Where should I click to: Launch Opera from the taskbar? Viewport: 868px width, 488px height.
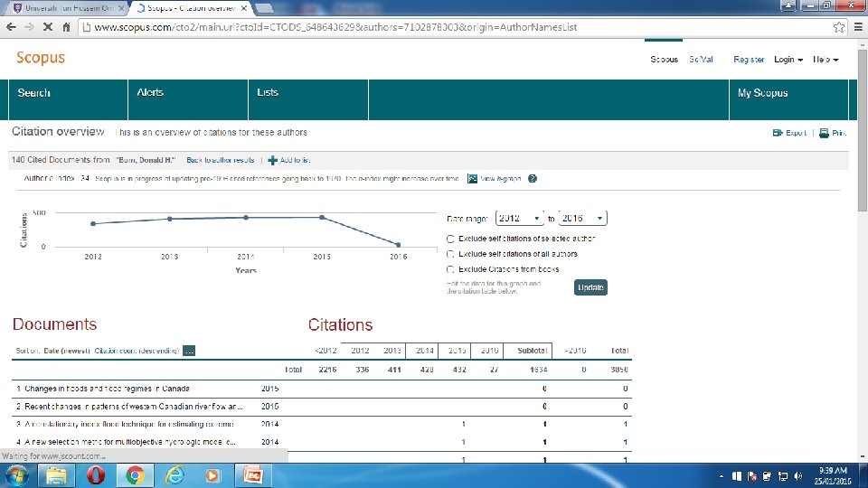point(95,476)
